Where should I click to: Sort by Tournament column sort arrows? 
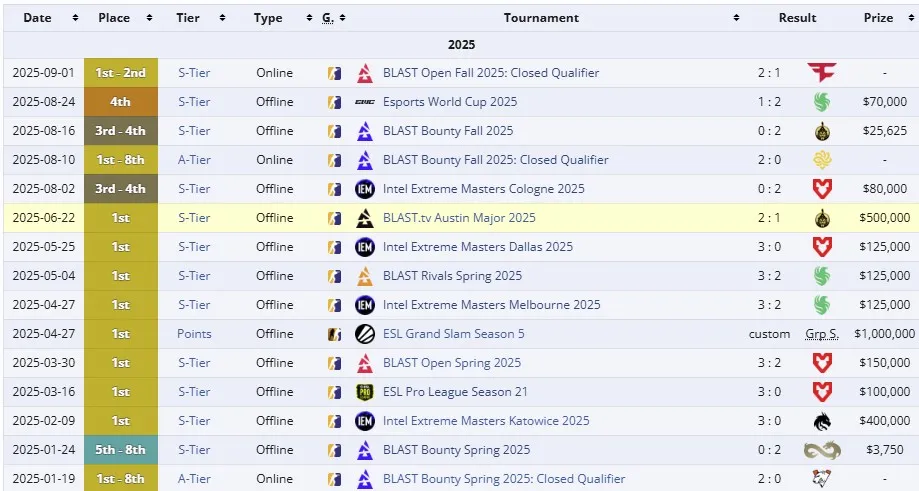point(736,18)
